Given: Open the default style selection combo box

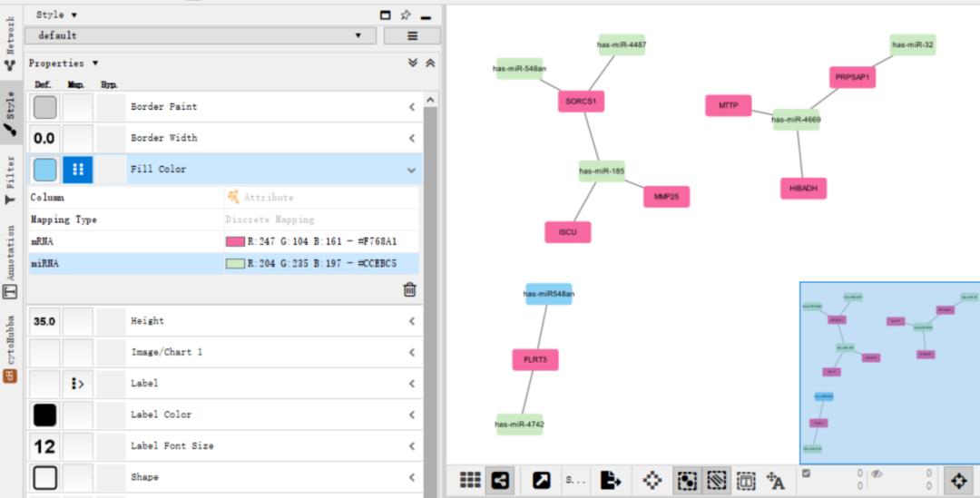Looking at the screenshot, I should [201, 35].
